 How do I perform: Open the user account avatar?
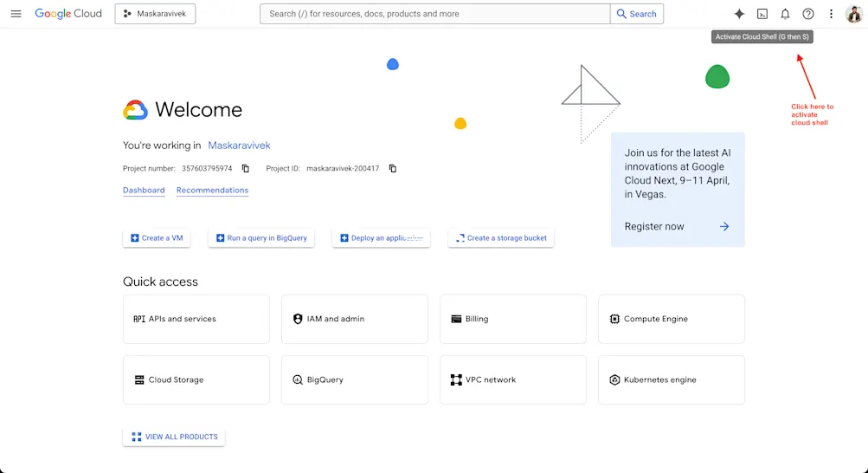[853, 14]
